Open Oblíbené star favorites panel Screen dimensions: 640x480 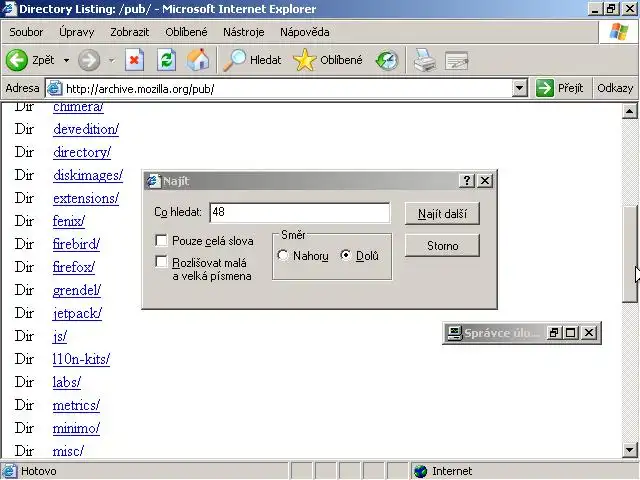click(304, 60)
